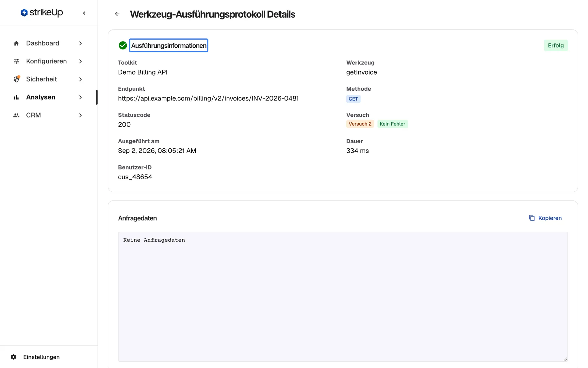Click the Anfragedaten section title
The width and height of the screenshot is (588, 368).
138,218
